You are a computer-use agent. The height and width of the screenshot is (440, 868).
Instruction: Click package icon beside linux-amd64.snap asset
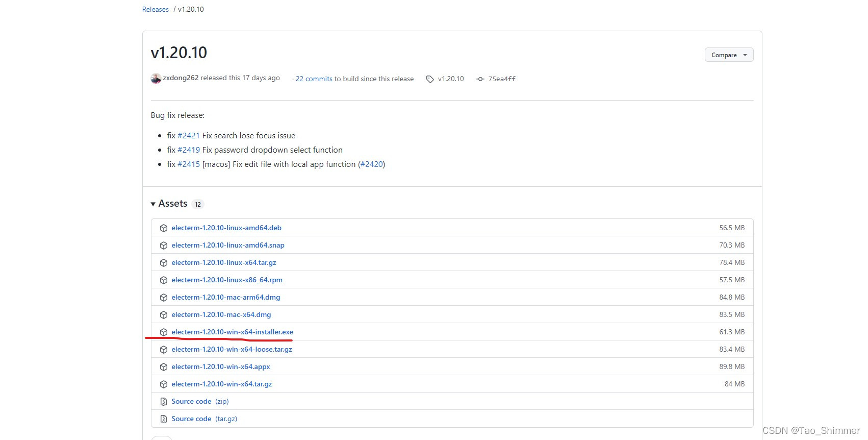click(164, 246)
